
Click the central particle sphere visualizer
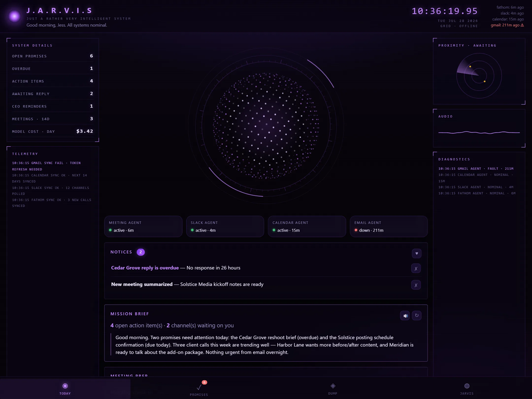point(266,126)
